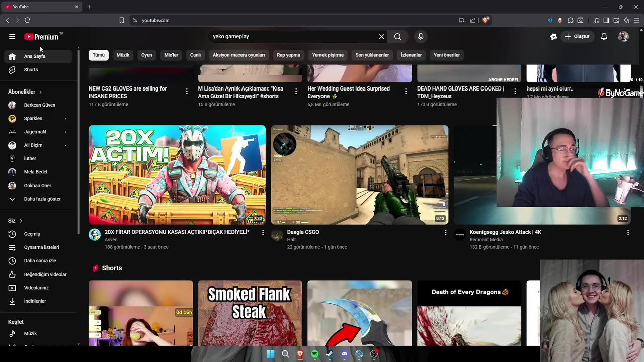The image size is (644, 362).
Task: Select the Canlı filter chip
Action: 195,55
